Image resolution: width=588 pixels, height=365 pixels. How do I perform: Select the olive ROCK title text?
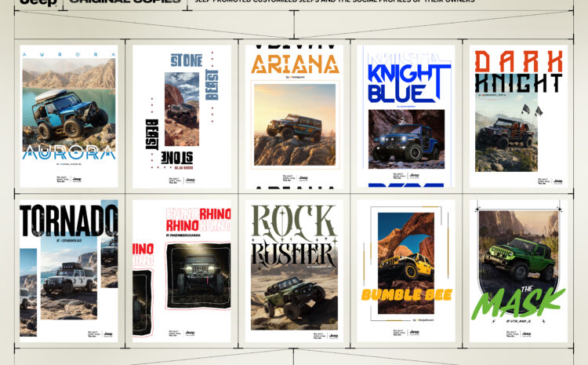pyautogui.click(x=294, y=221)
